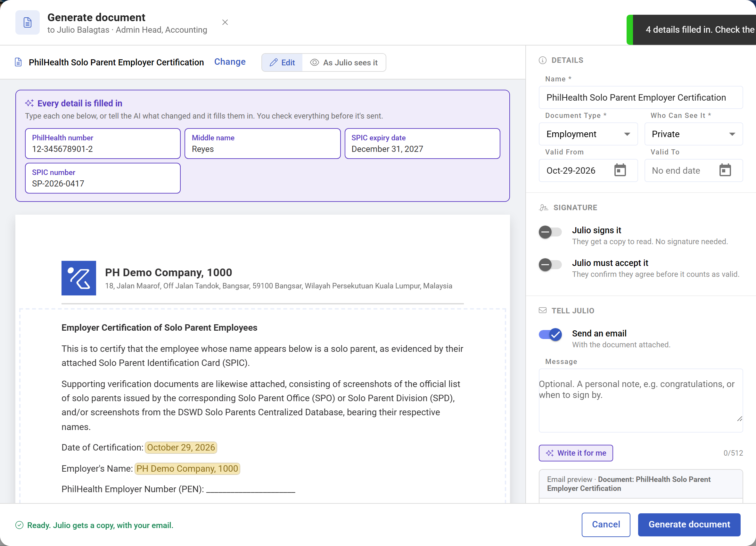Turn off Send an email switch
The height and width of the screenshot is (546, 756).
click(550, 334)
